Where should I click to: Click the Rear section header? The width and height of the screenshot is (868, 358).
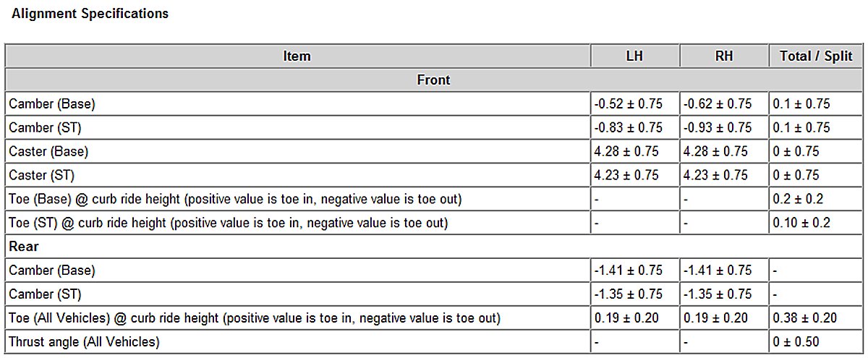24,247
